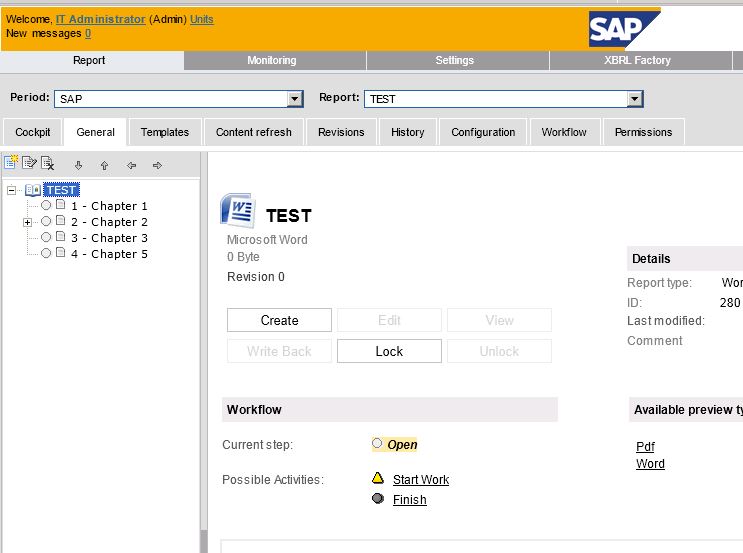Viewport: 743px width, 553px height.
Task: Indent chapter with the right arrow icon
Action: point(157,165)
